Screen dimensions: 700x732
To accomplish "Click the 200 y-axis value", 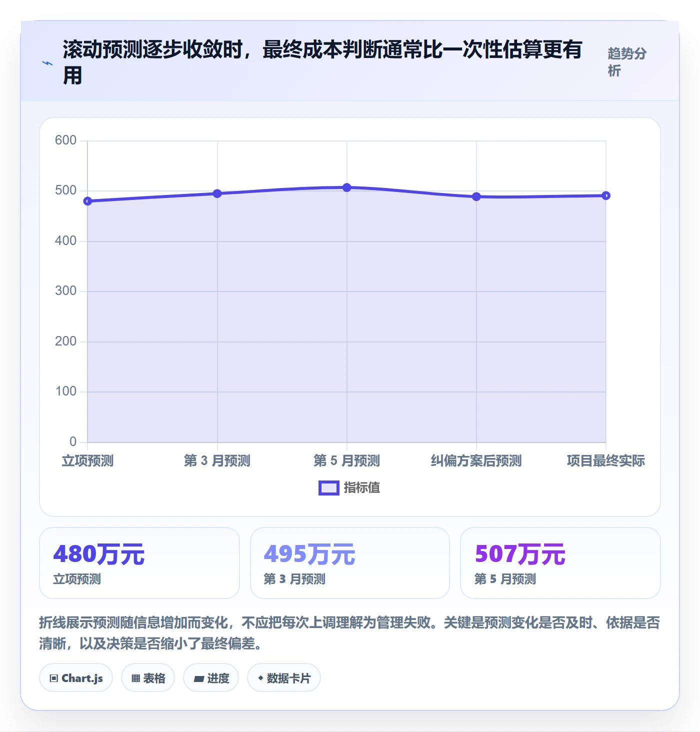I will click(65, 341).
